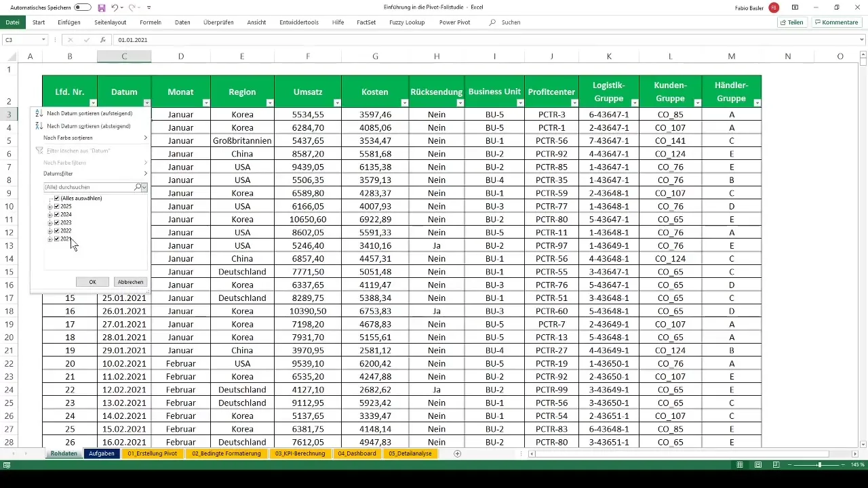Image resolution: width=868 pixels, height=488 pixels.
Task: Uncheck the 2022 year checkbox
Action: (x=57, y=231)
